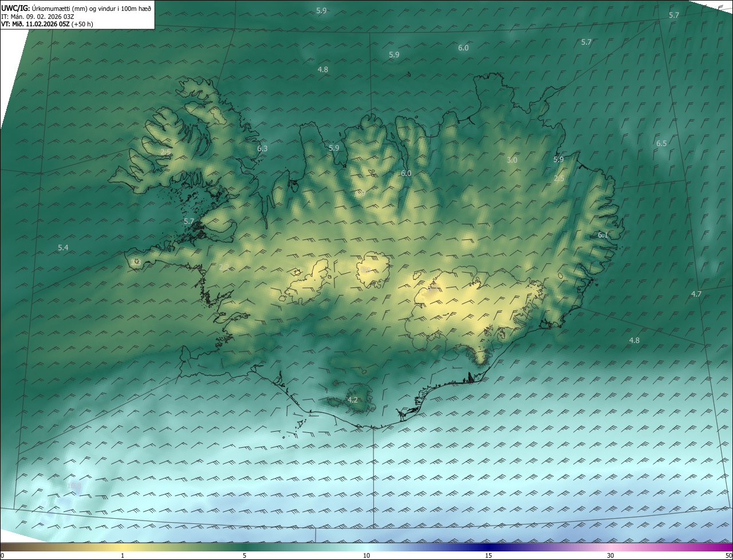The width and height of the screenshot is (733, 560).
Task: Click the 50 tick label on the color scale
Action: [x=728, y=555]
